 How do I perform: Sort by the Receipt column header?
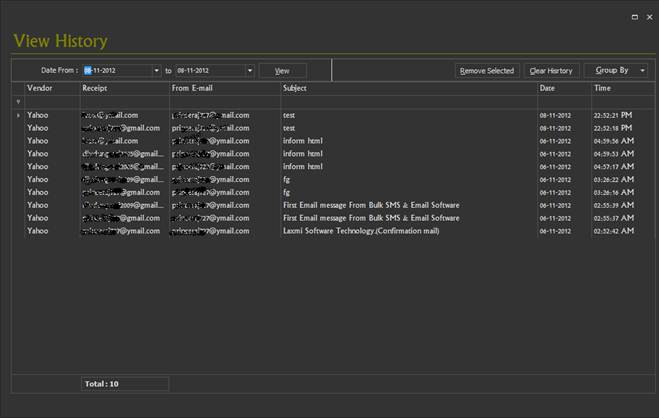pos(124,88)
